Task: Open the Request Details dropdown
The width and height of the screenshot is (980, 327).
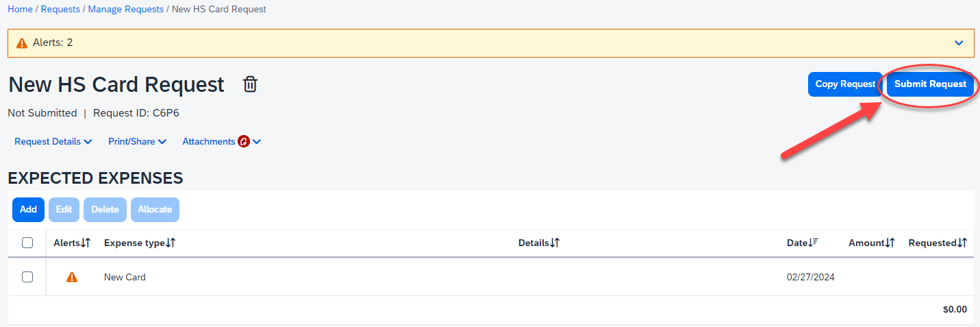Action: [x=53, y=142]
